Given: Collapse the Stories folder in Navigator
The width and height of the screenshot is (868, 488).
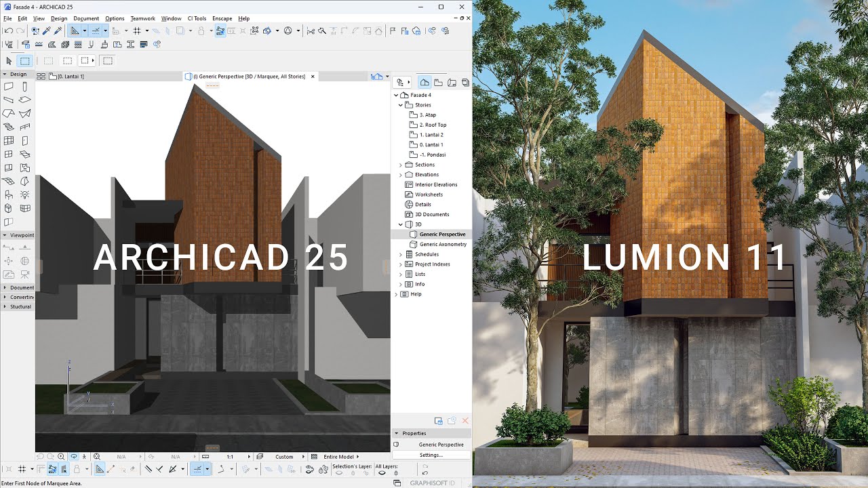Looking at the screenshot, I should (x=400, y=105).
